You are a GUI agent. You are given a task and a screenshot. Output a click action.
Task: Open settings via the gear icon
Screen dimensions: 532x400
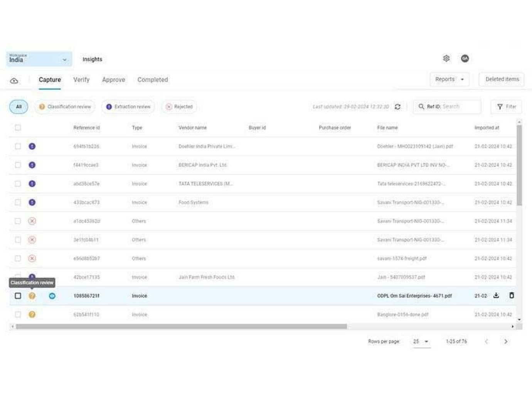(x=446, y=58)
